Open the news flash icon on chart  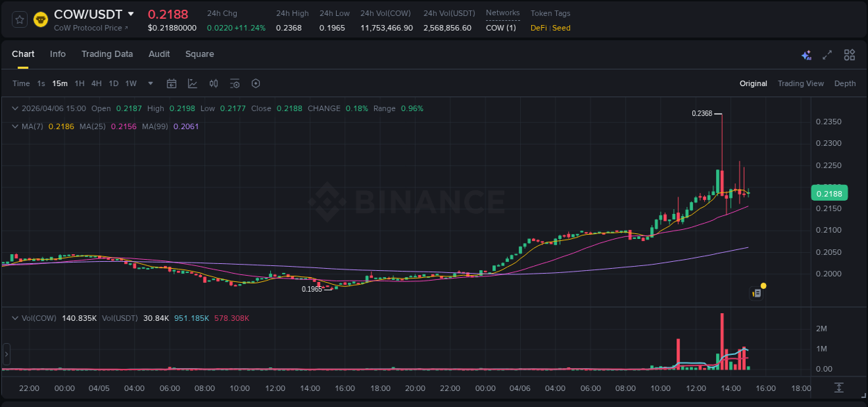757,293
